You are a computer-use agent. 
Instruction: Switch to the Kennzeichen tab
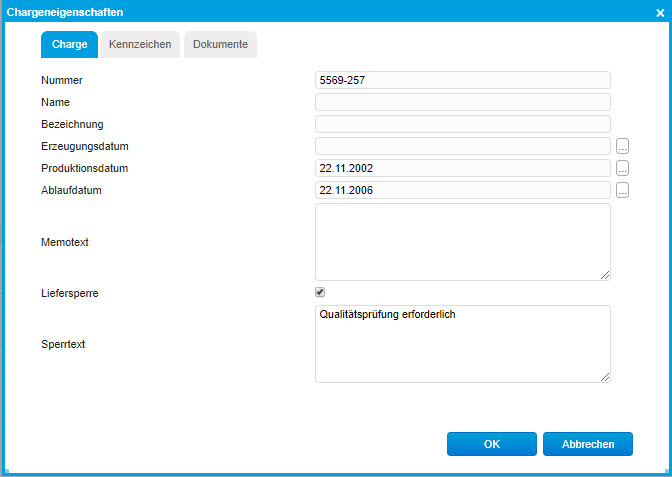pyautogui.click(x=140, y=45)
